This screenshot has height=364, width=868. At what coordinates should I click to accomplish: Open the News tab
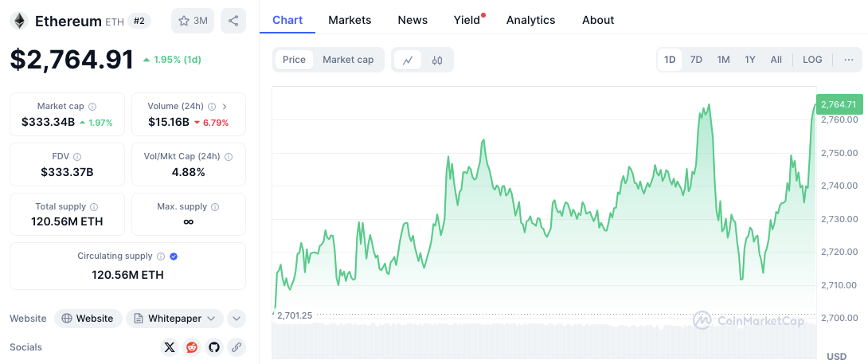point(412,21)
